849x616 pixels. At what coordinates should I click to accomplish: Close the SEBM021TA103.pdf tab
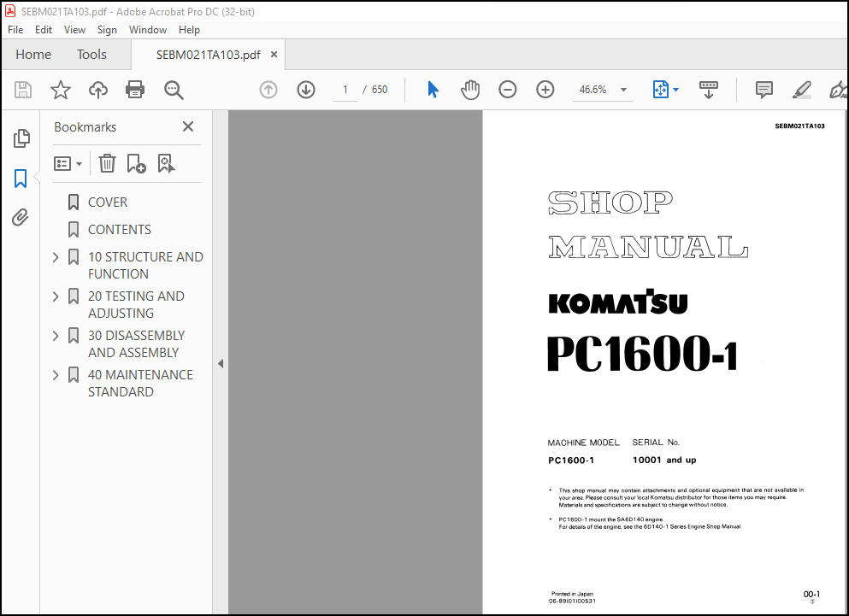click(x=274, y=55)
